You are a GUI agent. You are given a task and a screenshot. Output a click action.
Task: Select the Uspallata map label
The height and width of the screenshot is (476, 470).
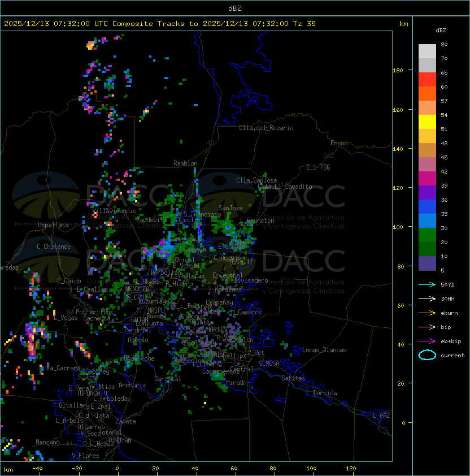click(53, 225)
